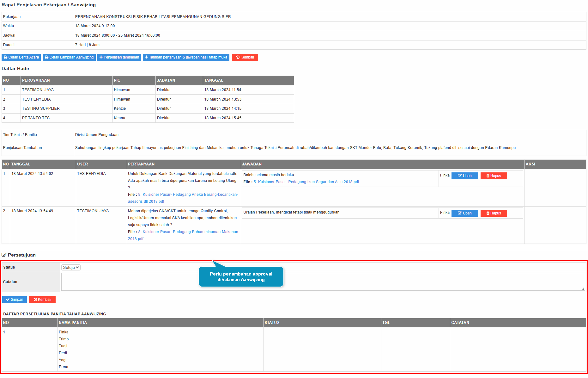Click Tambah pertanyaan & jawaban hasil tatap muka
588x378 pixels.
(x=186, y=57)
